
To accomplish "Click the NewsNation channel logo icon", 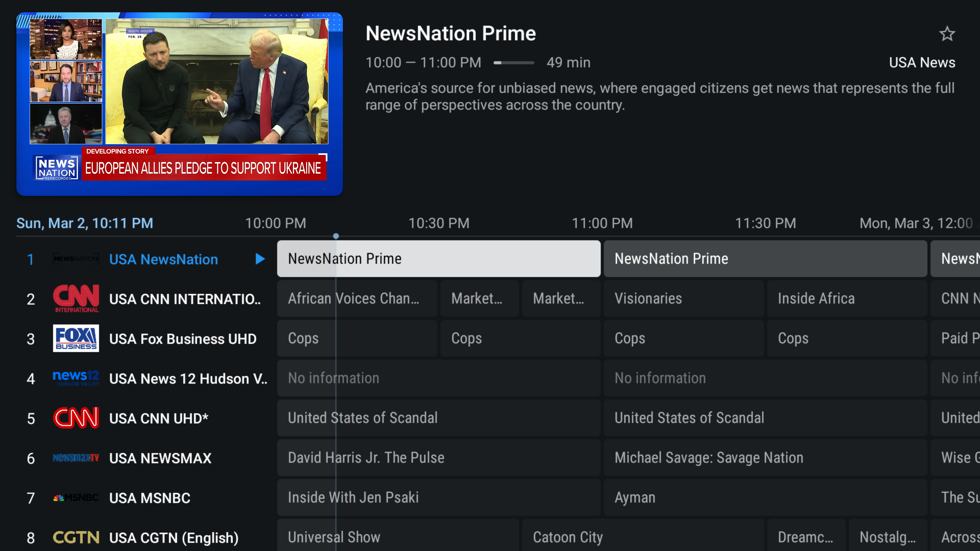I will tap(76, 259).
